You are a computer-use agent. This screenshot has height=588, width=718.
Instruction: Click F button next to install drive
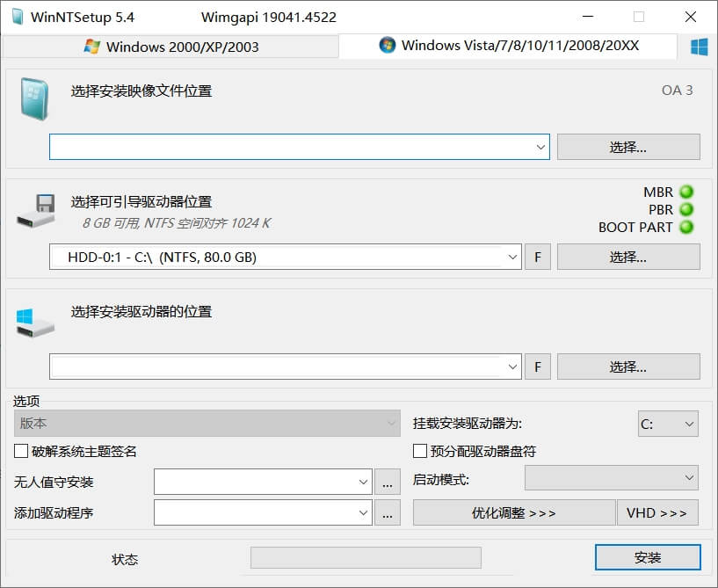pos(538,367)
